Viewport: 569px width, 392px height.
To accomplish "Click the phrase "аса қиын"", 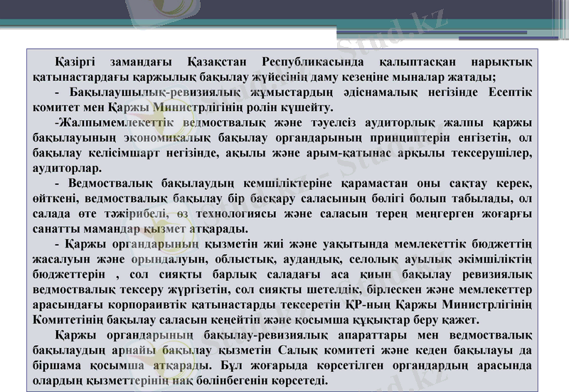I will pyautogui.click(x=361, y=275).
